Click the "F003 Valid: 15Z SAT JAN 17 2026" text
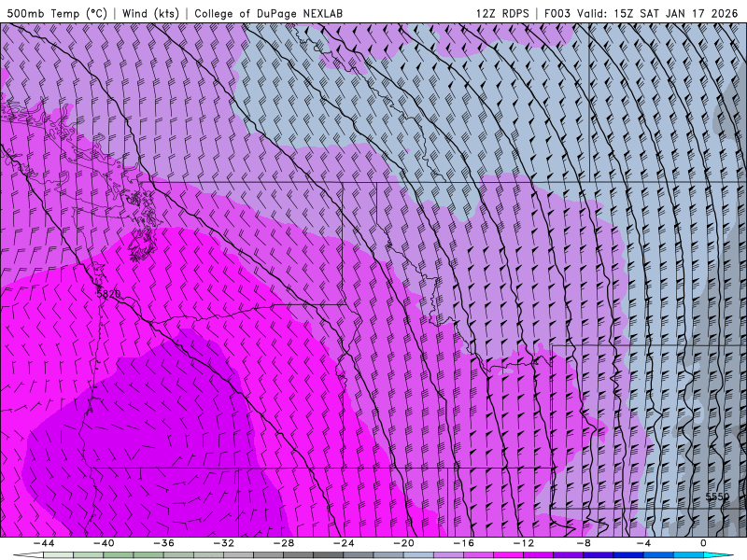 (x=641, y=13)
